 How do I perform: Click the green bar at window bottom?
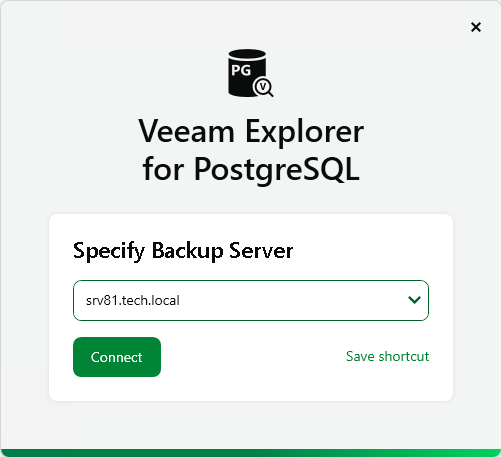pyautogui.click(x=250, y=453)
